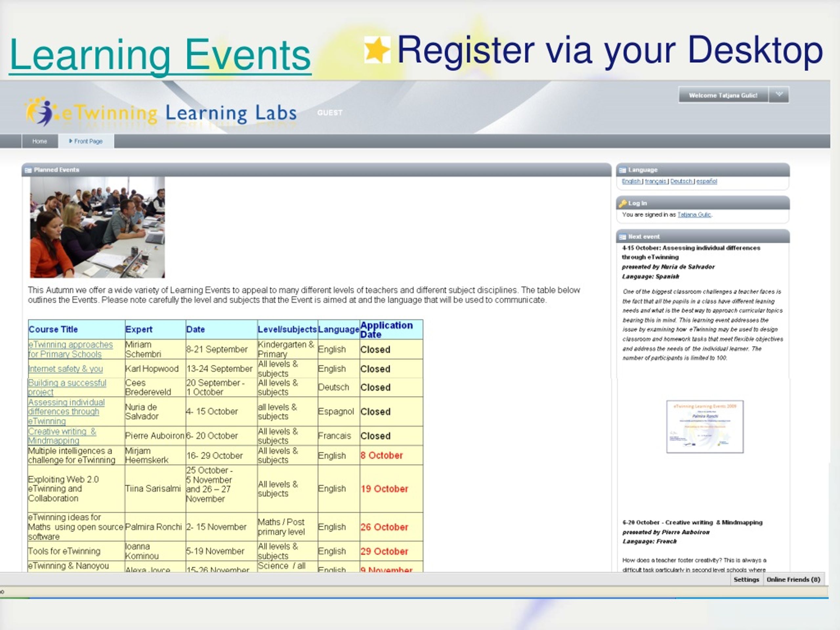Open the Tatjana Gulic profile link
840x630 pixels.
tap(694, 215)
